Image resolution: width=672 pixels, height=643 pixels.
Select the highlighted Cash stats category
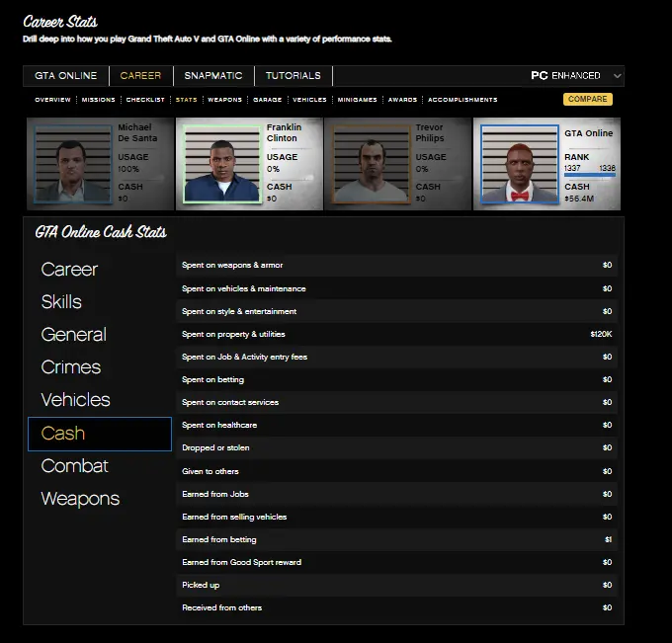tap(100, 434)
